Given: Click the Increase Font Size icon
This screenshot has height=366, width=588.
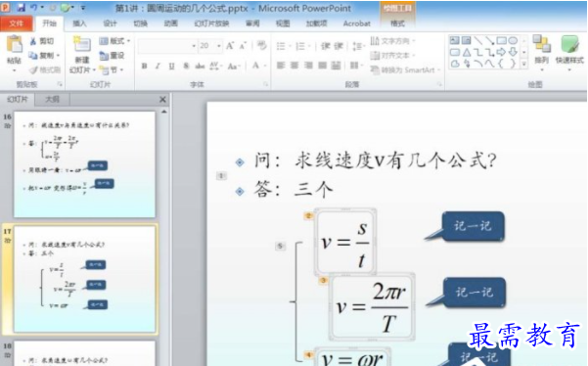Looking at the screenshot, I should tap(230, 46).
